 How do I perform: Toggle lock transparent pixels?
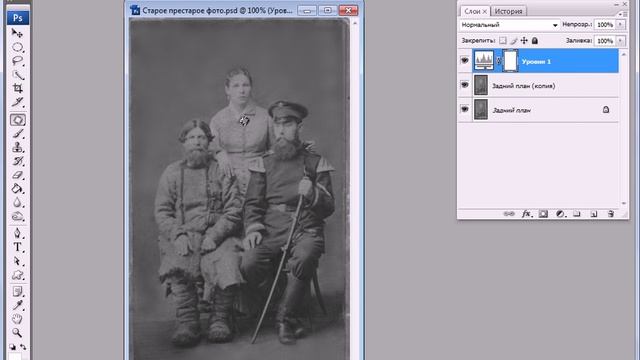[x=503, y=40]
